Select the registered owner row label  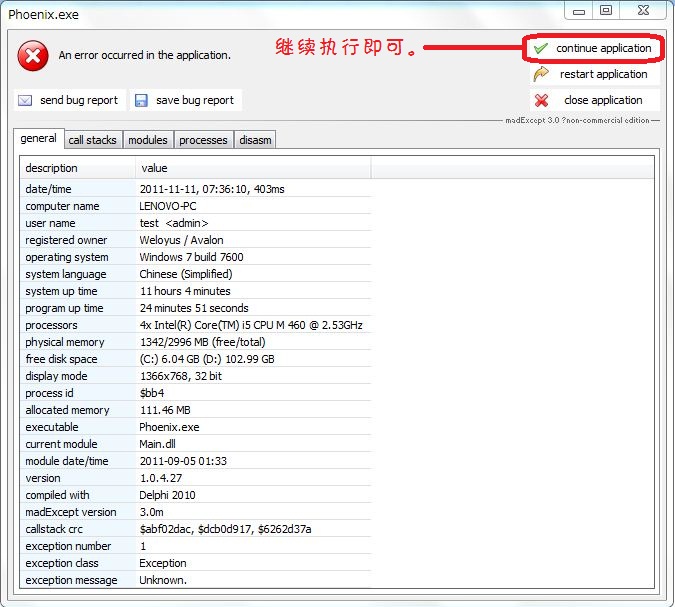[x=66, y=240]
